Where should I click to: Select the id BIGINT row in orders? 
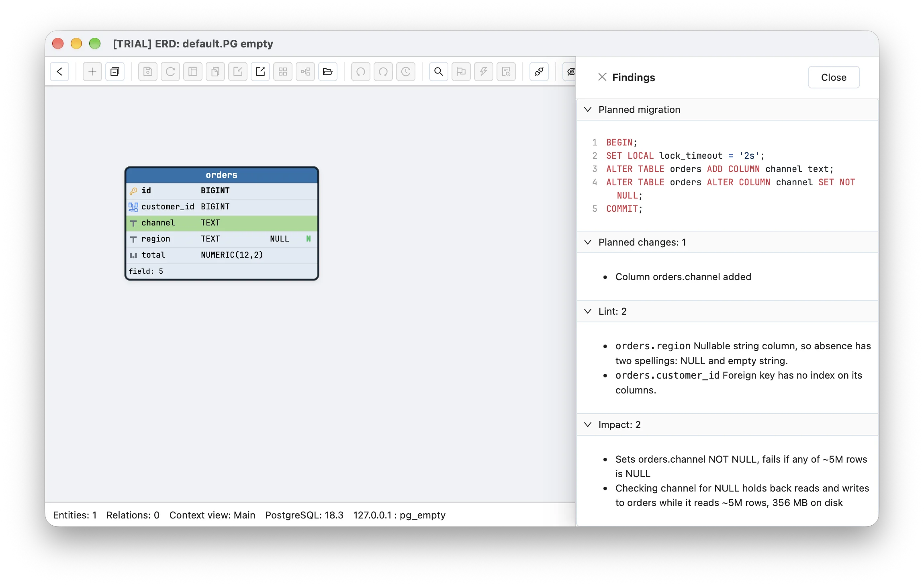click(222, 191)
